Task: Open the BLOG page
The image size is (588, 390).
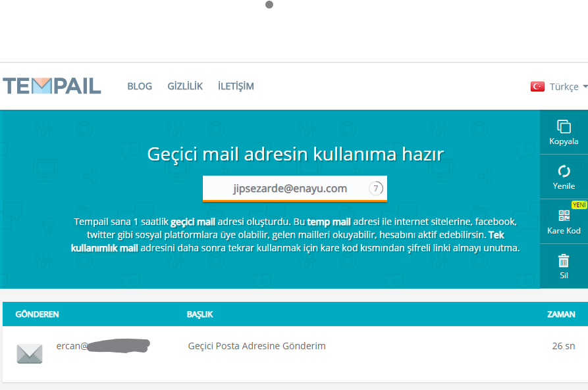Action: tap(140, 87)
